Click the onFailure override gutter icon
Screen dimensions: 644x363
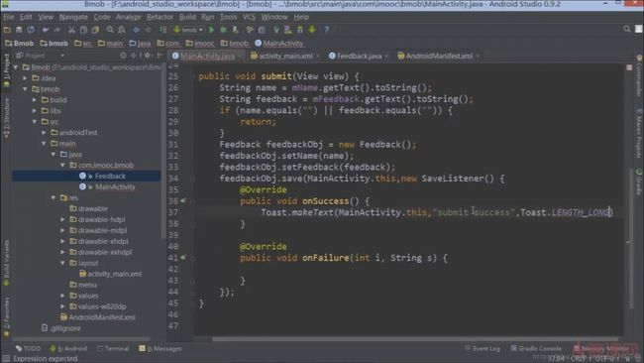183,257
